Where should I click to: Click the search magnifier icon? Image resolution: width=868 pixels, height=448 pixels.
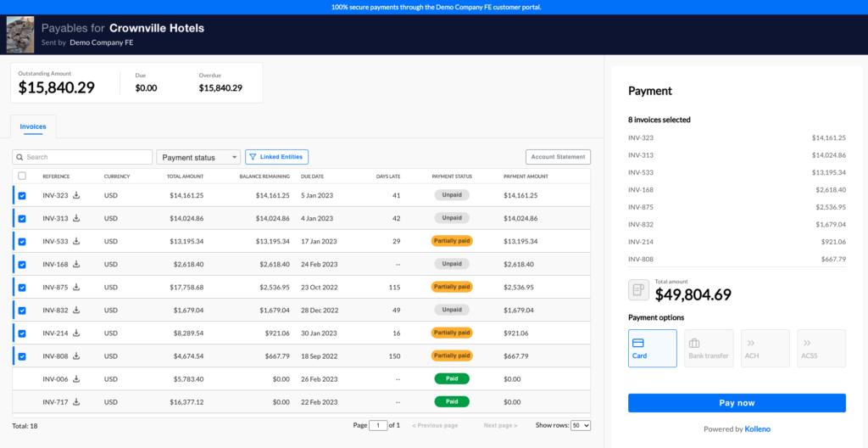point(19,158)
